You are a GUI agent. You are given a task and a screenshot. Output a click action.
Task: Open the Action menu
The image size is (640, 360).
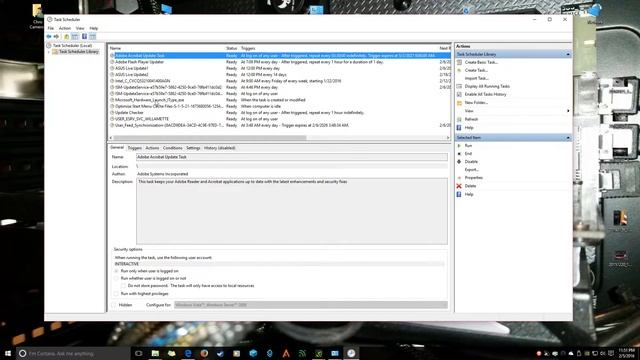(64, 28)
